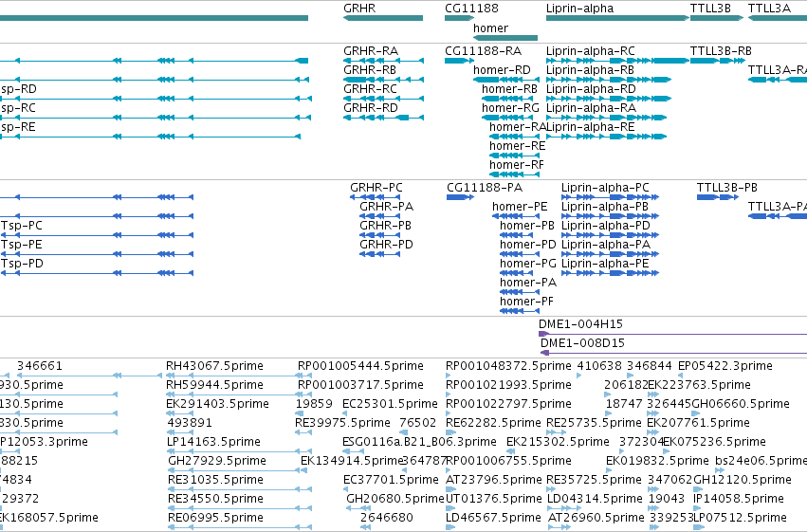Screen dimensions: 807x532
Task: Select EST RP001048372.5prime
Action: point(508,366)
